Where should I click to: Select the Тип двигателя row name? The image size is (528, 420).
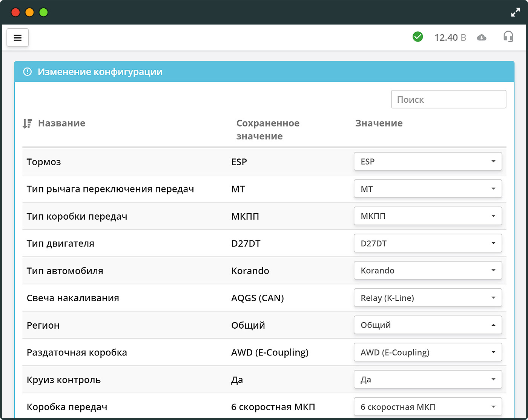pyautogui.click(x=60, y=244)
